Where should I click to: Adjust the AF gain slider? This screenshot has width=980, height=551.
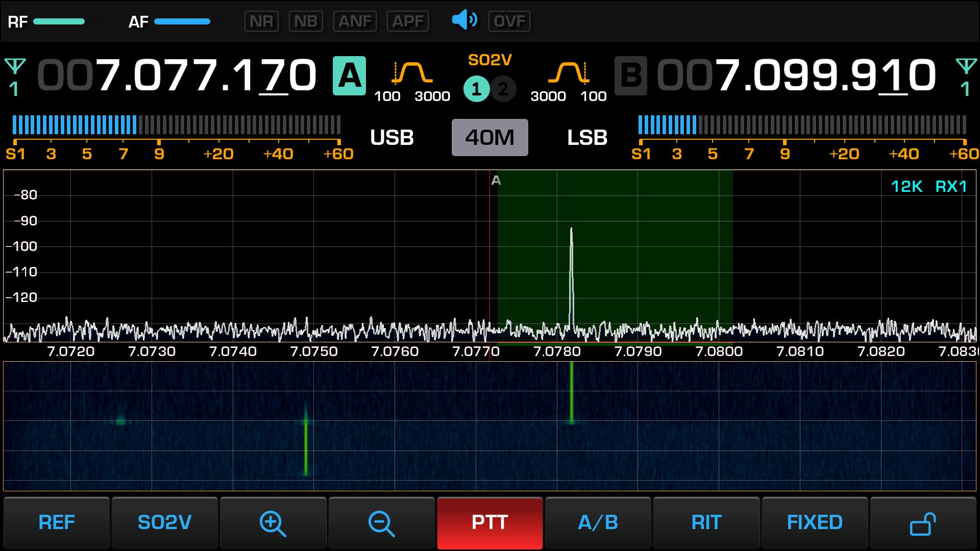point(182,21)
